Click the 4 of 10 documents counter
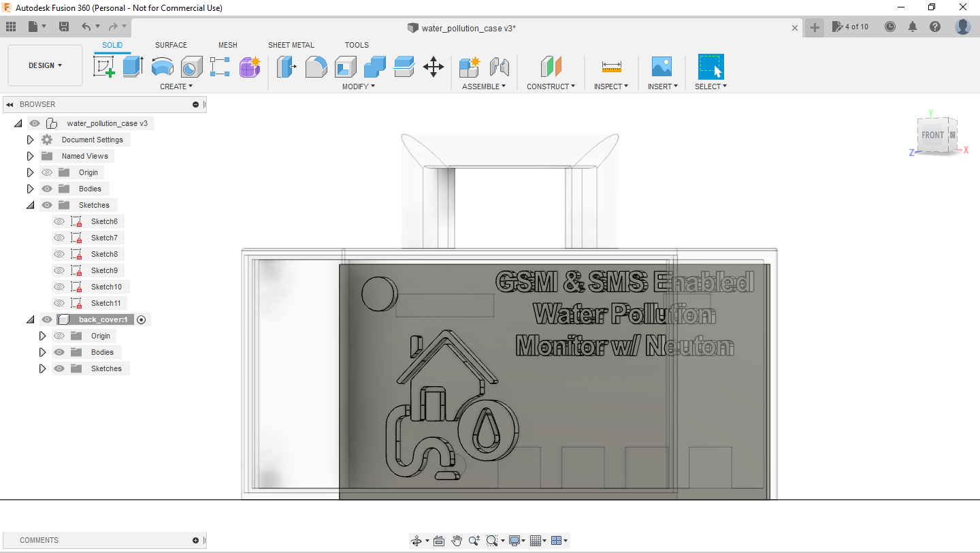The height and width of the screenshot is (553, 980). [851, 27]
